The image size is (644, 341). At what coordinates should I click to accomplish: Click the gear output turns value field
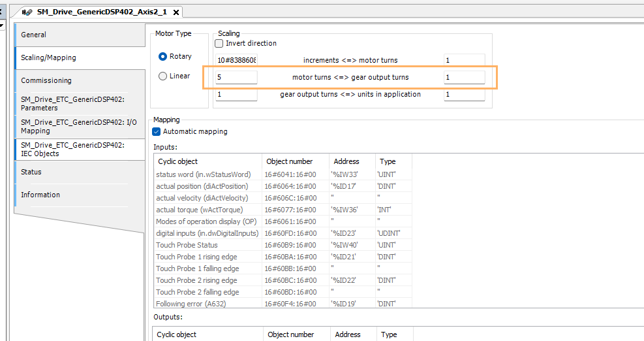point(464,77)
